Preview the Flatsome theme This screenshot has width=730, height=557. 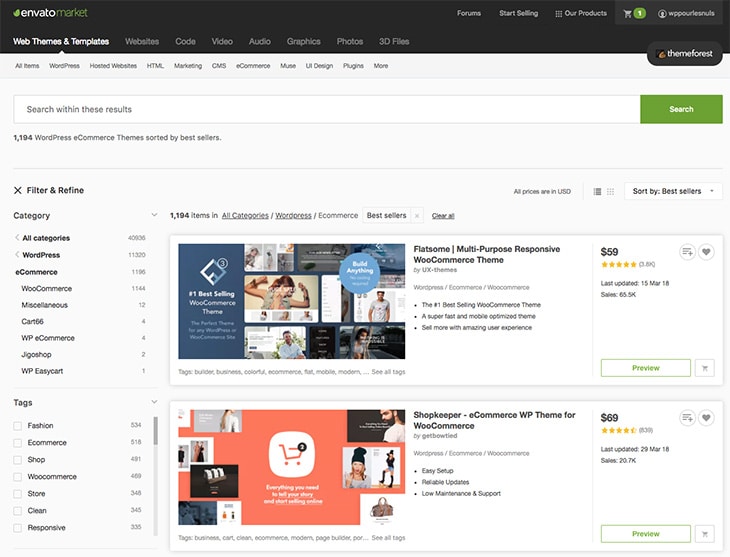646,368
